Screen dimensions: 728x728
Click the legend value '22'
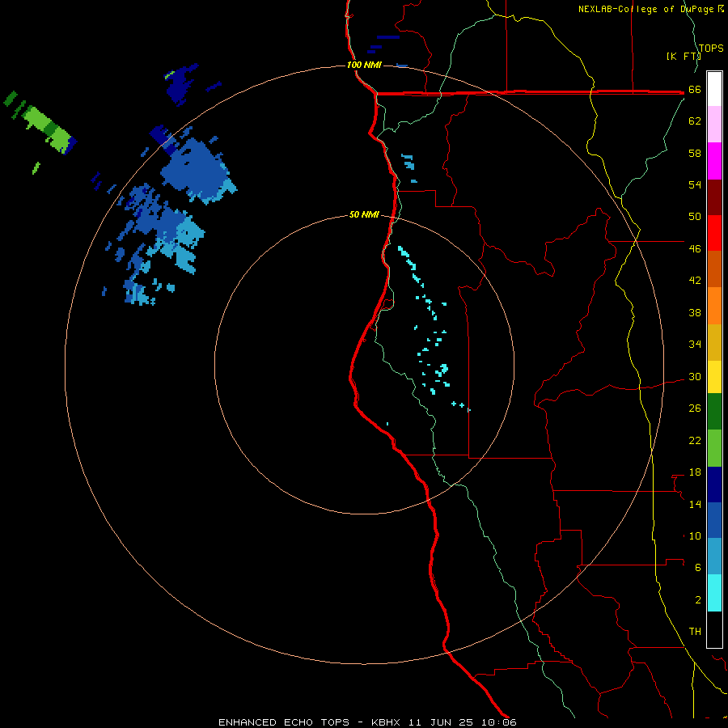pyautogui.click(x=695, y=440)
